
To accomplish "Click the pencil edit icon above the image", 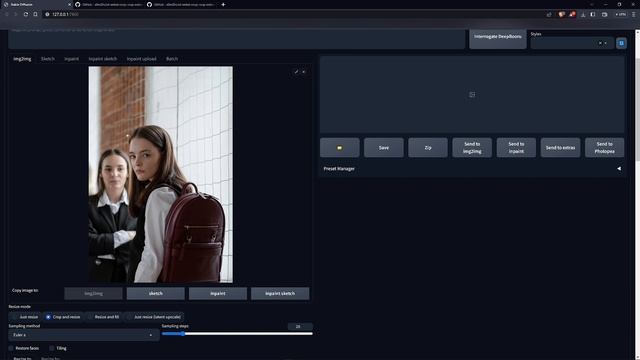I will [x=296, y=72].
